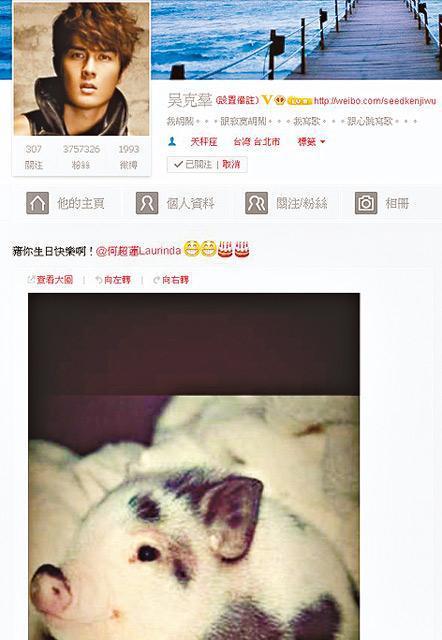Screen dimensions: 442x640
Task: Open the weibo.com/seedkenjiwu profile link
Action: (375, 100)
